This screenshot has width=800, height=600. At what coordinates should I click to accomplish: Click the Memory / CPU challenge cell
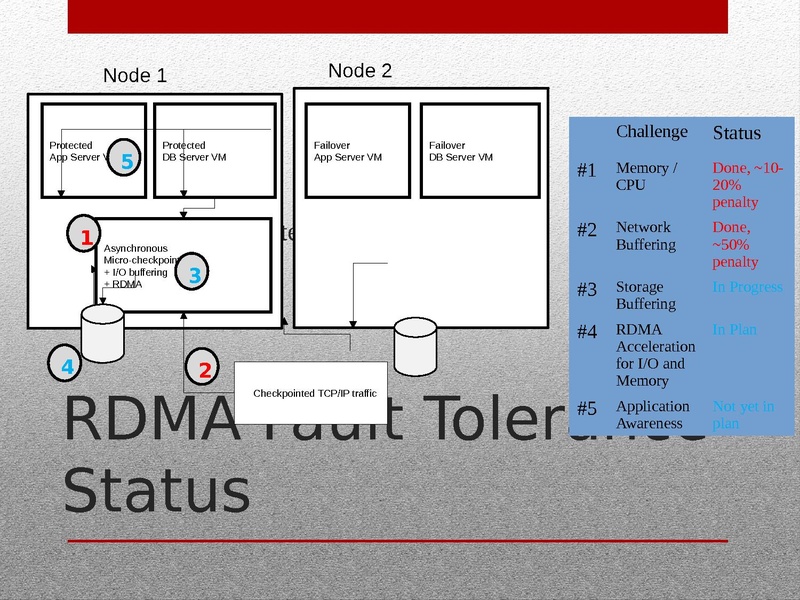(646, 177)
